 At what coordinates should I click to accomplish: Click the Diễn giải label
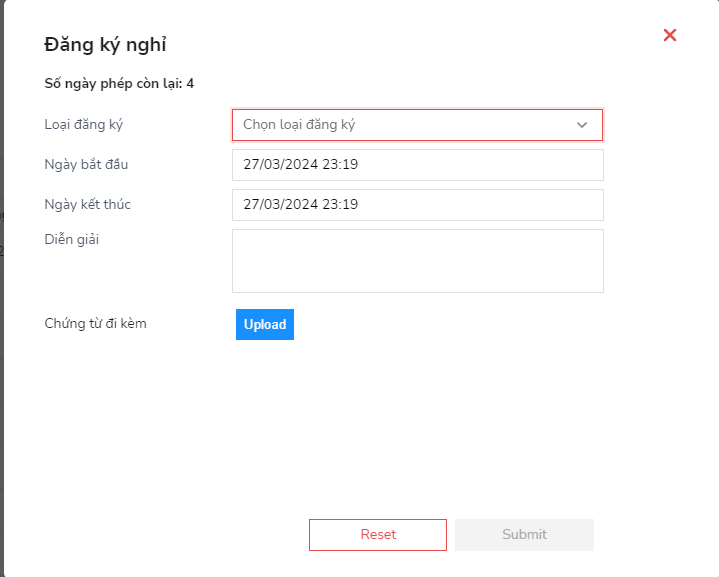point(72,239)
